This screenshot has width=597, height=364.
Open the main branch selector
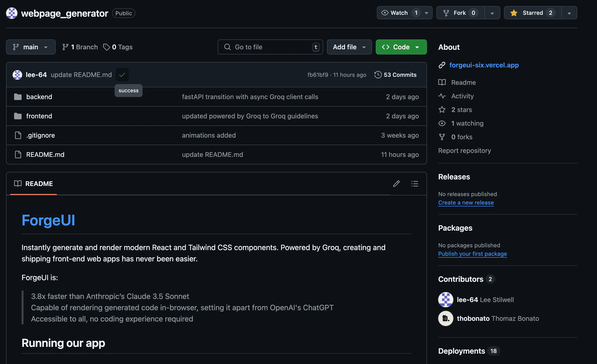point(31,47)
